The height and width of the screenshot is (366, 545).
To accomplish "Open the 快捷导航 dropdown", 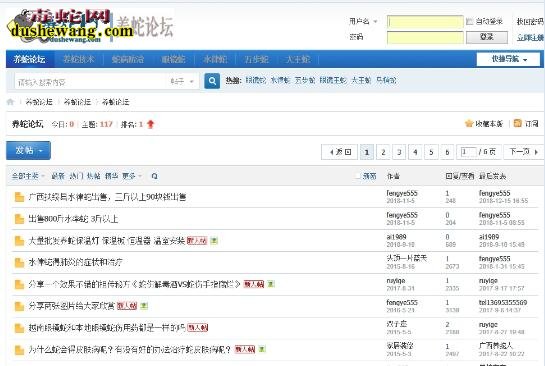I will click(508, 59).
